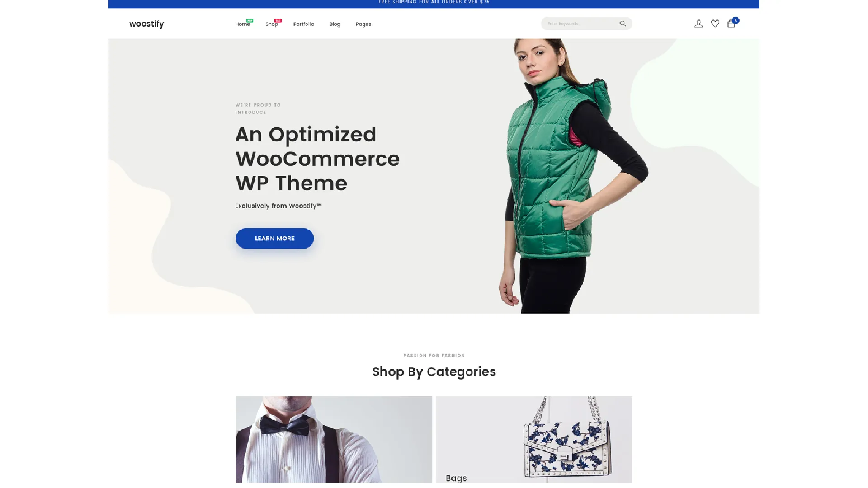The height and width of the screenshot is (488, 868).
Task: Click the Shop By Categories heading
Action: (x=434, y=372)
